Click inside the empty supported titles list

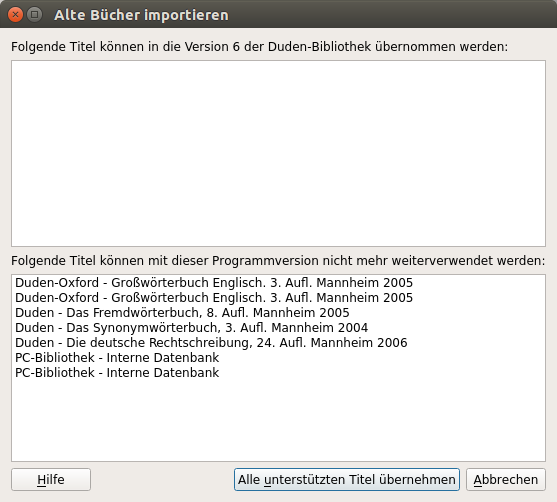[x=278, y=153]
